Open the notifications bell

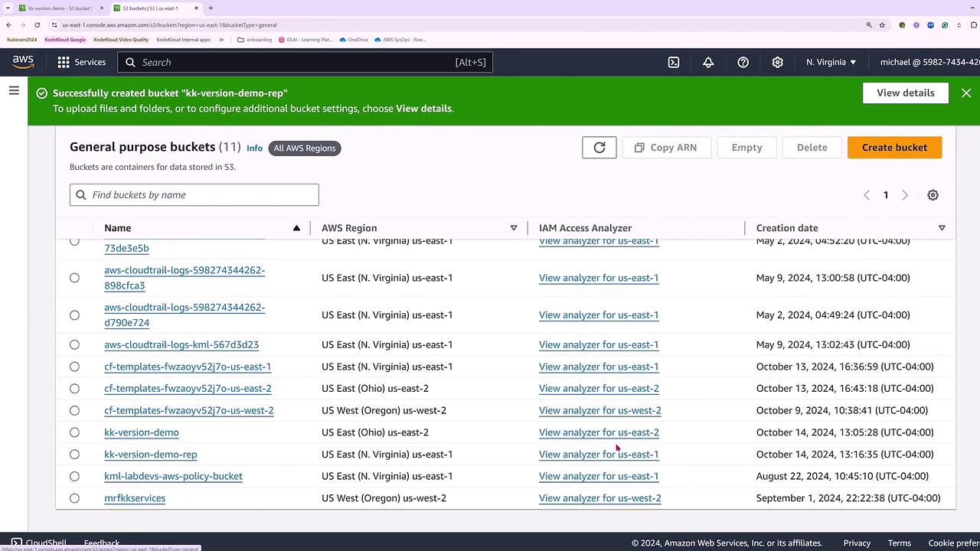pyautogui.click(x=708, y=62)
